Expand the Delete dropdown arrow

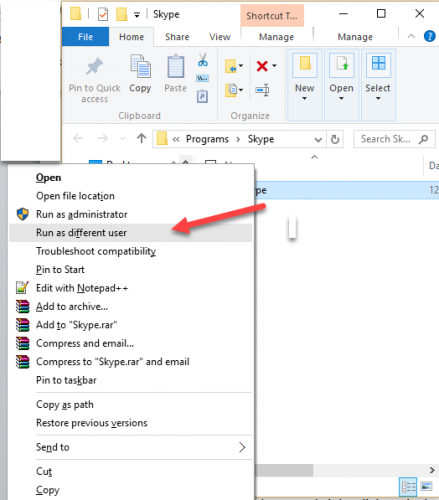click(x=274, y=66)
